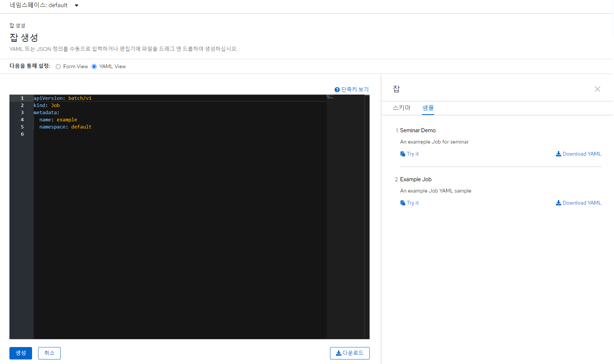This screenshot has height=364, width=614.
Task: Click line 6 in the YAML editor
Action: pyautogui.click(x=151, y=134)
